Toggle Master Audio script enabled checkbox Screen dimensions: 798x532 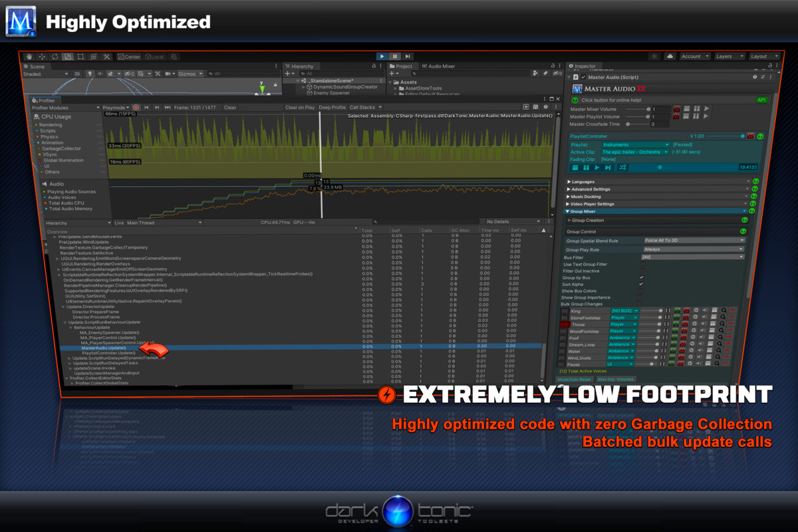[583, 77]
